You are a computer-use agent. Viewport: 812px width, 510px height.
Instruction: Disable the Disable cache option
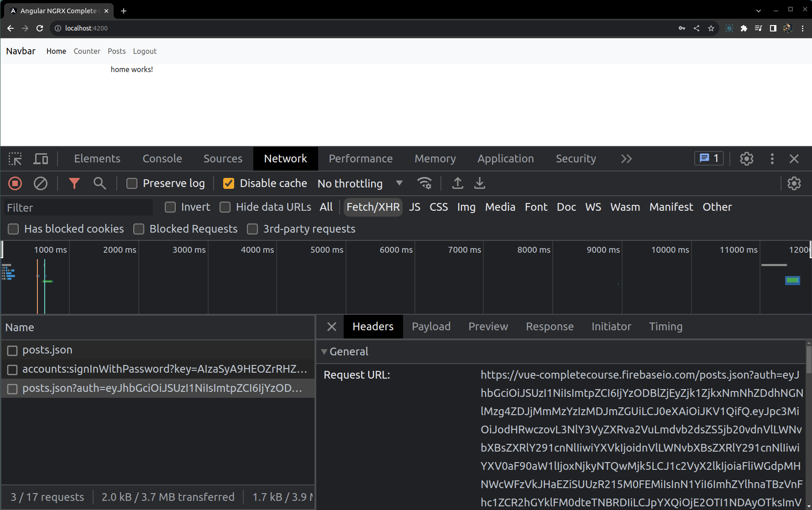(228, 183)
